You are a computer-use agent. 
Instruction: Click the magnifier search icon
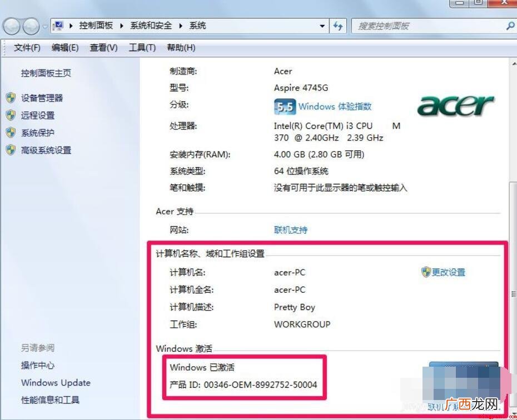[x=510, y=26]
